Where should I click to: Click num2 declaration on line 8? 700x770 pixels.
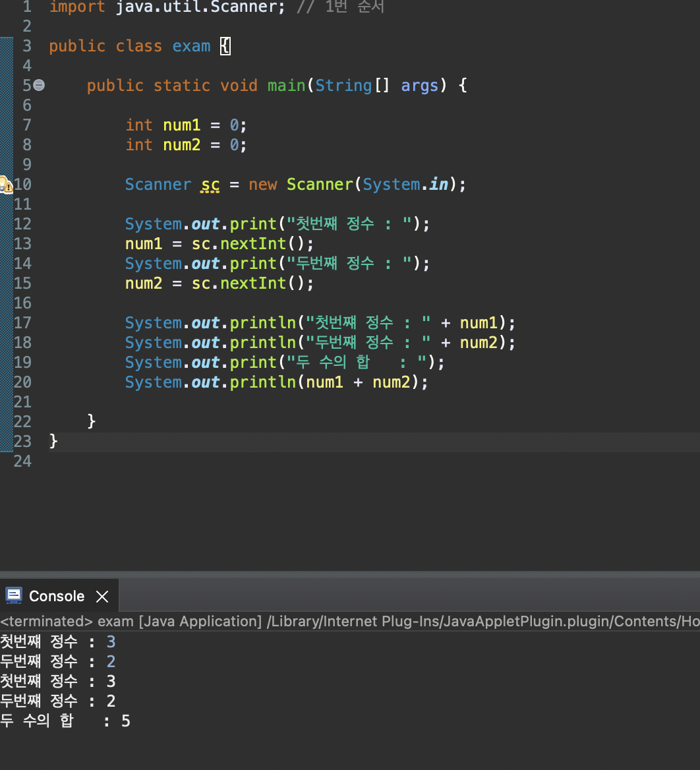click(182, 145)
